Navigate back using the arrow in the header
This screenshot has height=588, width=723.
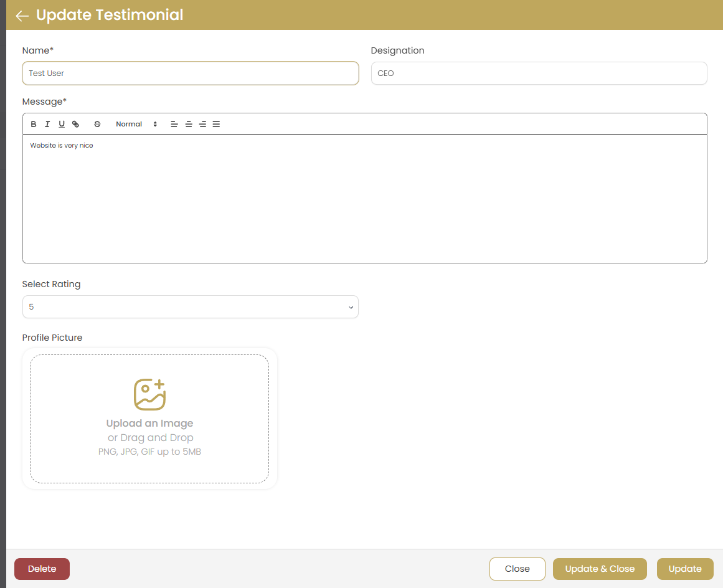pyautogui.click(x=22, y=15)
